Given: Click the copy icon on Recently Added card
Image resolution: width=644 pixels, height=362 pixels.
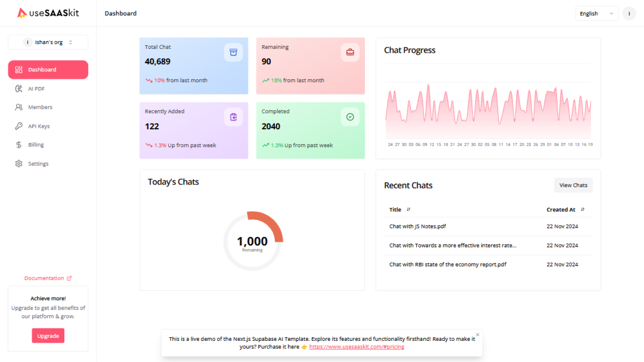Looking at the screenshot, I should tap(233, 117).
